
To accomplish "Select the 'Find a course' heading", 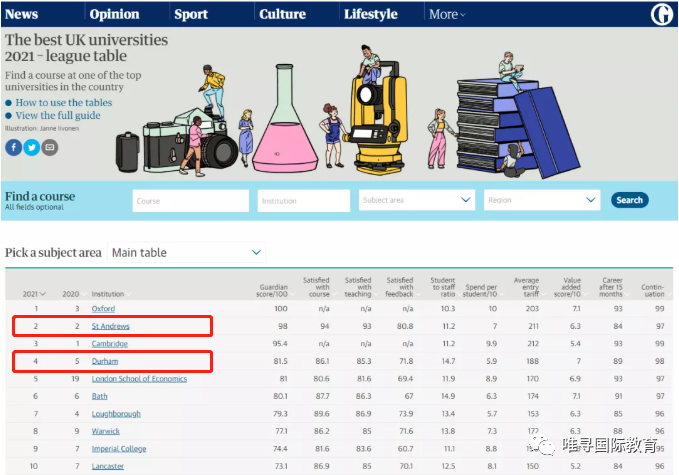I will (x=40, y=197).
